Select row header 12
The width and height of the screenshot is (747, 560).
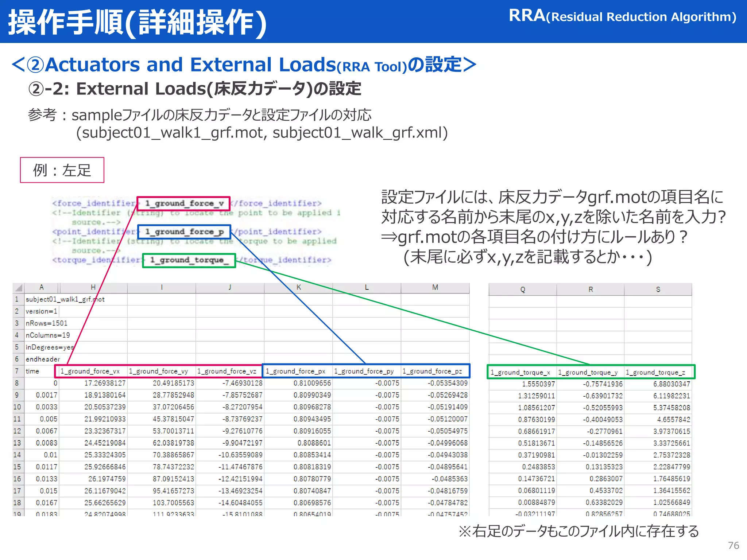pos(17,431)
